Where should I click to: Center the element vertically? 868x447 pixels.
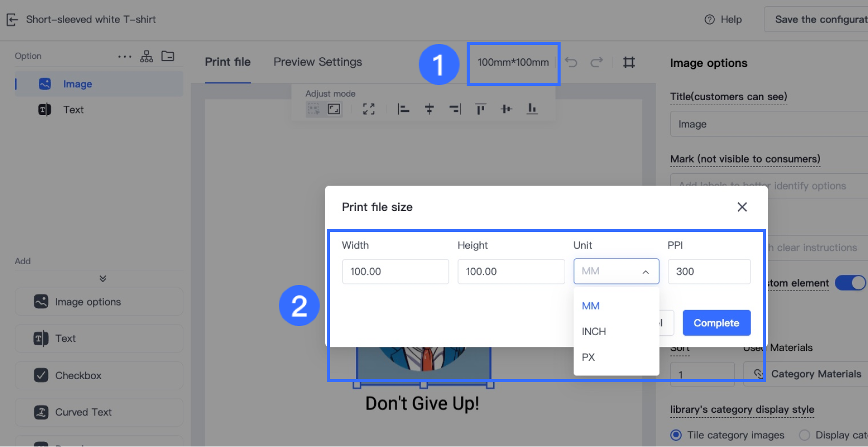click(507, 109)
